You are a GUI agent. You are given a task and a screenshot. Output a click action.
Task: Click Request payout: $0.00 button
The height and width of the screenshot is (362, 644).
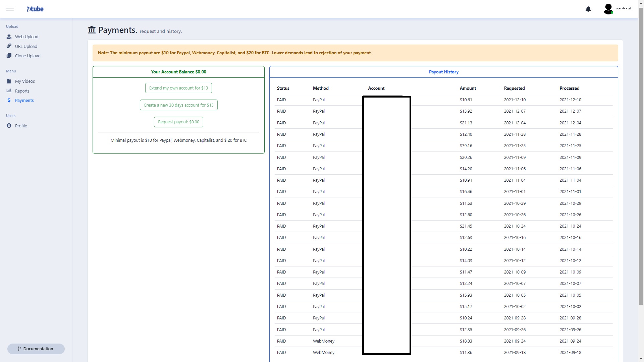coord(178,122)
